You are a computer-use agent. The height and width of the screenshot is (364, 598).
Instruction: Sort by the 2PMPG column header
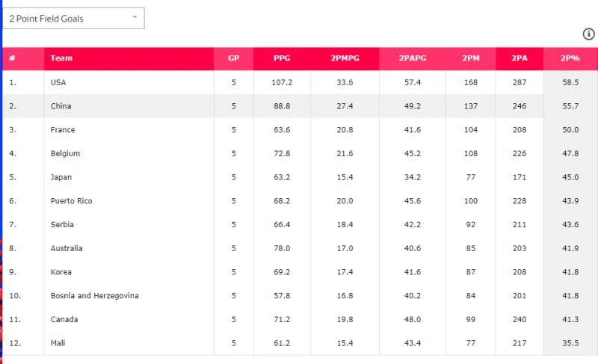pos(345,58)
